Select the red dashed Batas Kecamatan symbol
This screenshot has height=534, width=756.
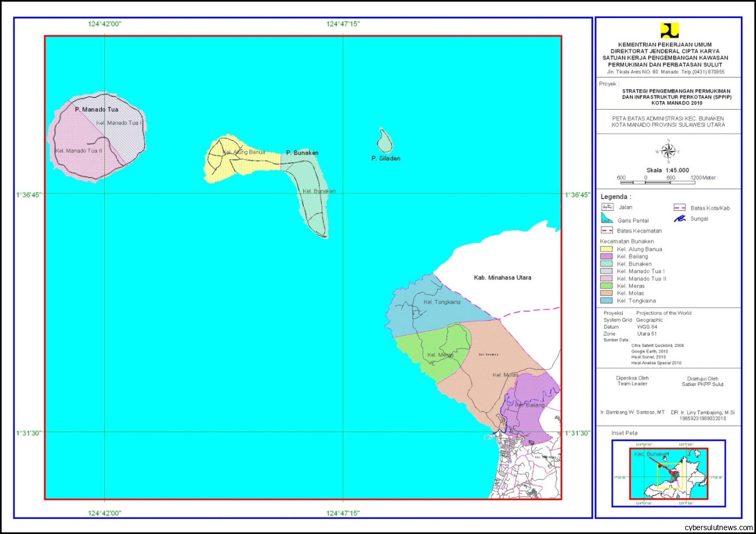tap(607, 231)
